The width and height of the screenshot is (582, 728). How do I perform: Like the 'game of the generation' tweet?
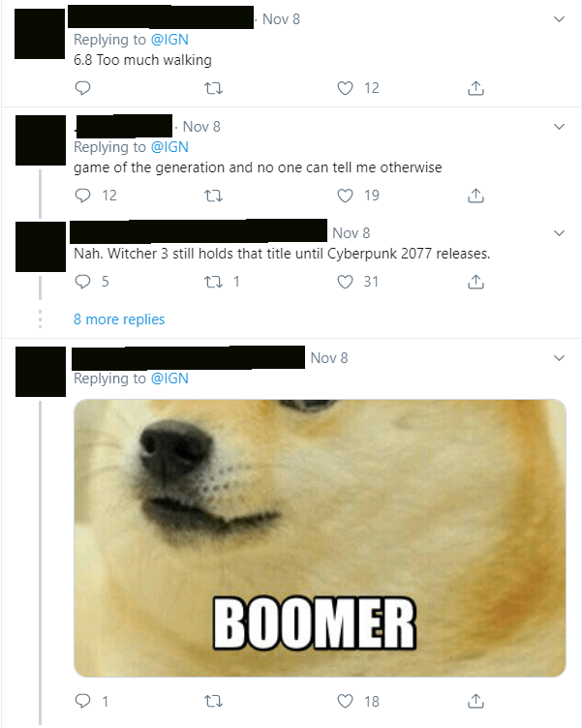point(345,196)
